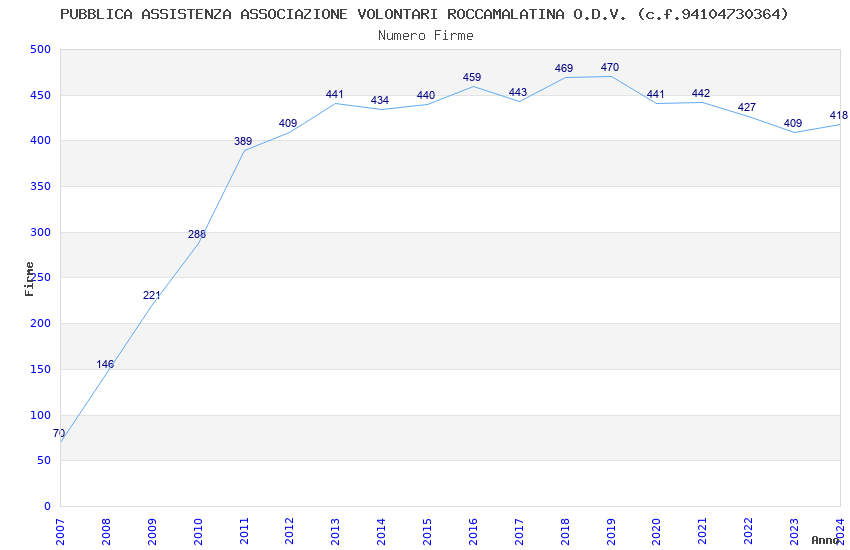Click the x-axis year 2009

152,532
